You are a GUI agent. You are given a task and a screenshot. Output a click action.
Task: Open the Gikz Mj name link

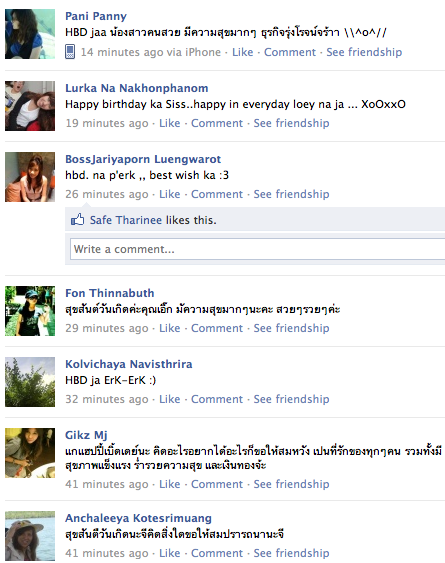(x=86, y=435)
